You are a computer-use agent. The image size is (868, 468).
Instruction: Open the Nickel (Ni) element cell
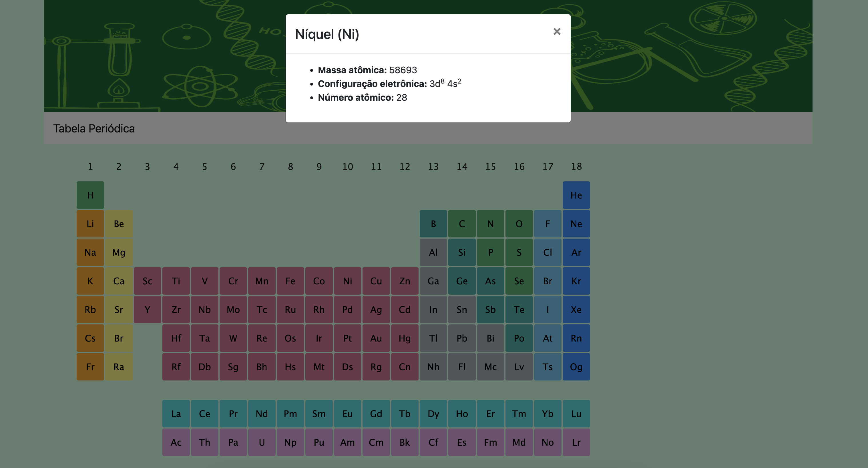coord(347,281)
